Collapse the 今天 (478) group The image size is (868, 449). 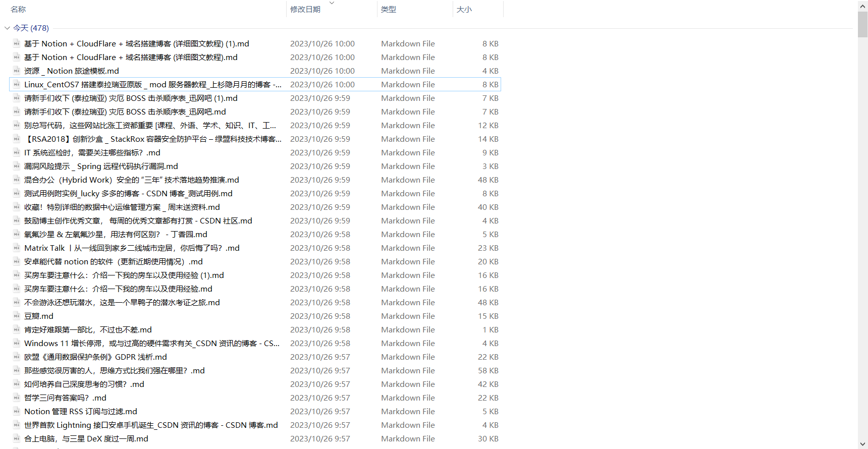tap(7, 28)
